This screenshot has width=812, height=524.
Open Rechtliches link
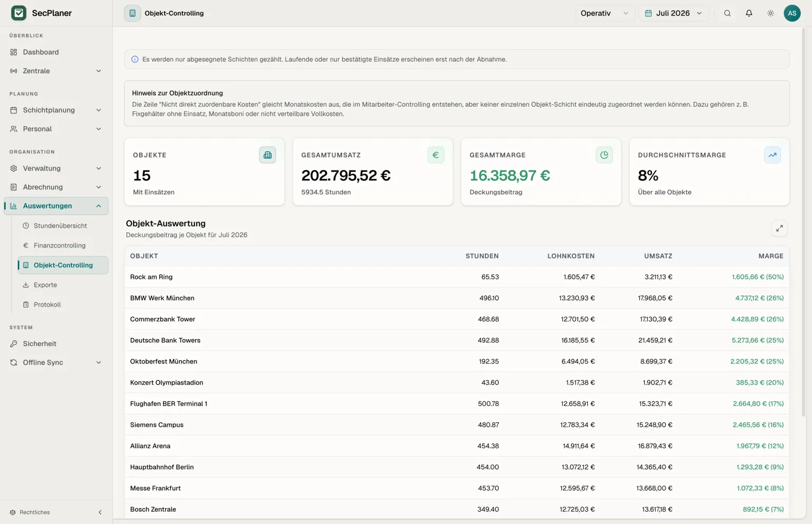tap(35, 512)
